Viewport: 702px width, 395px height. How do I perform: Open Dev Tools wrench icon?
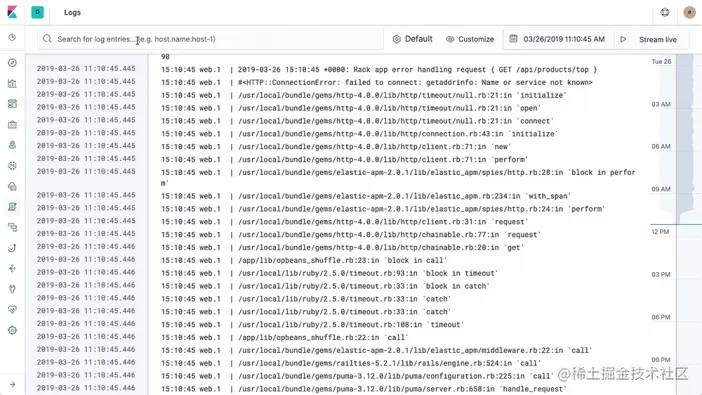click(x=12, y=289)
